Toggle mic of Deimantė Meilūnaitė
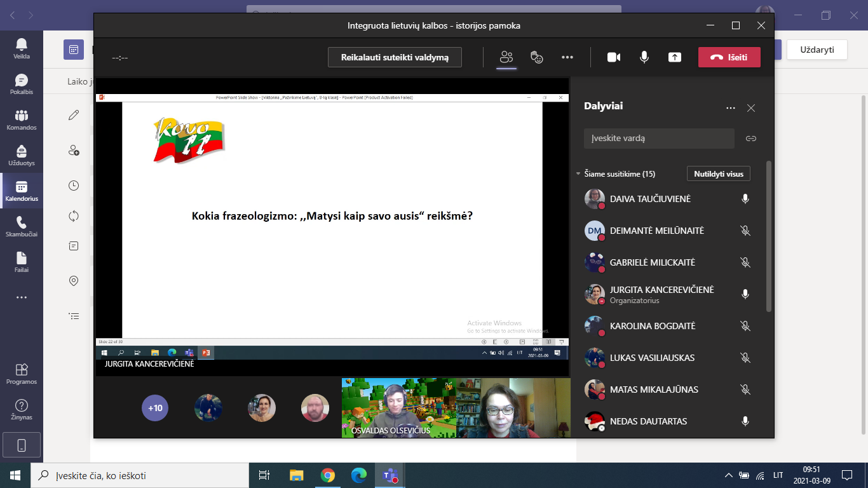This screenshot has height=488, width=868. (x=745, y=231)
